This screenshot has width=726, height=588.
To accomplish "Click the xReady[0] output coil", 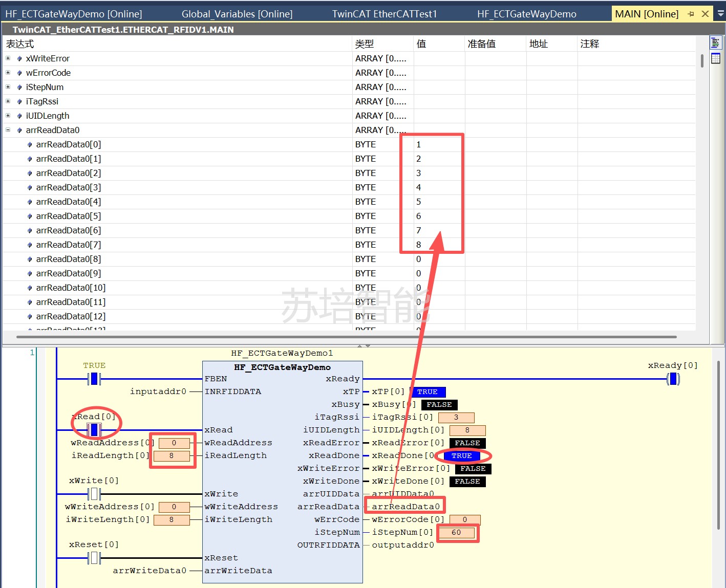I will coord(673,379).
